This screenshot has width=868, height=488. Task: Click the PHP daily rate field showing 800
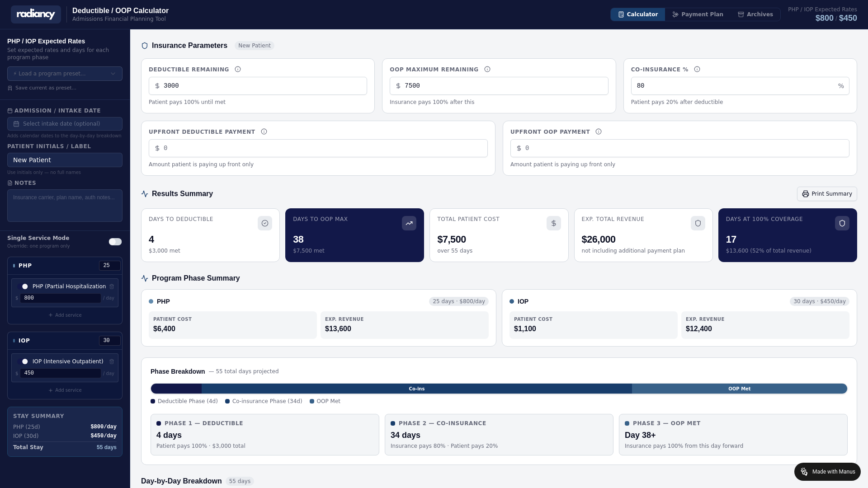coord(61,298)
